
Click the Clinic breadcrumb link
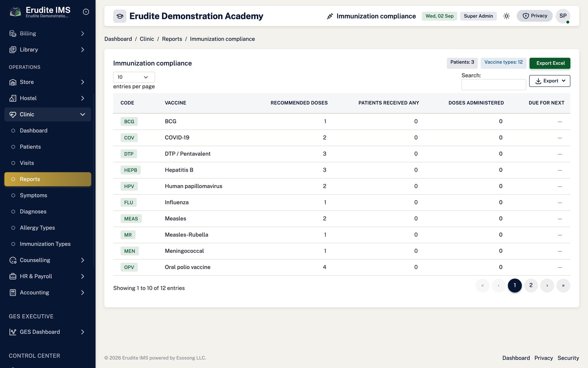[x=147, y=39]
